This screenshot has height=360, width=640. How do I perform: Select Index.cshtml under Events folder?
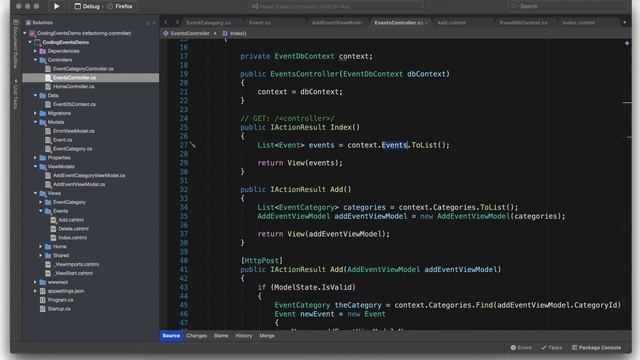point(72,238)
